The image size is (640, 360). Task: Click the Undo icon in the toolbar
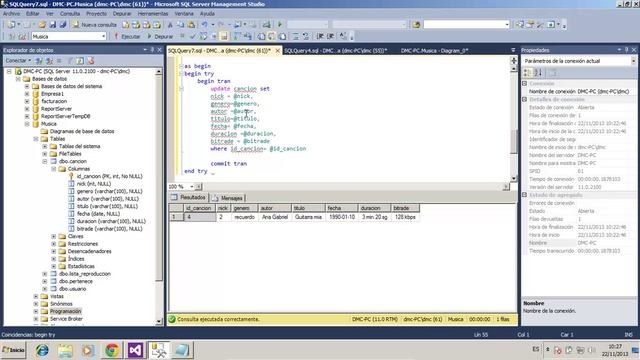(204, 25)
